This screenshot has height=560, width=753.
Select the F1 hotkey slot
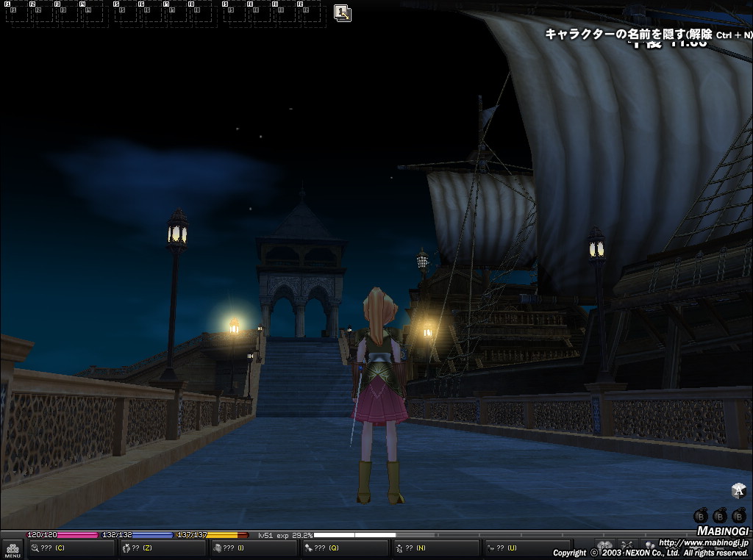point(16,12)
